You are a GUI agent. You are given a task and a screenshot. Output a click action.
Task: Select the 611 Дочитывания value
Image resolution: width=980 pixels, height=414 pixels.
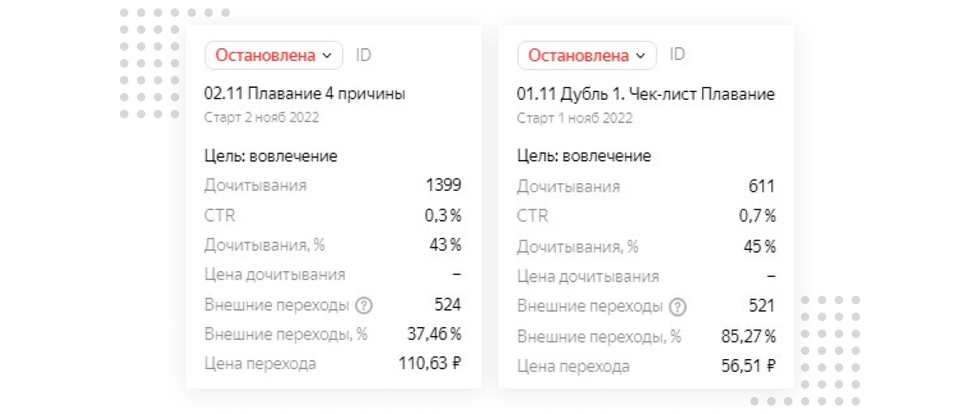click(x=761, y=186)
